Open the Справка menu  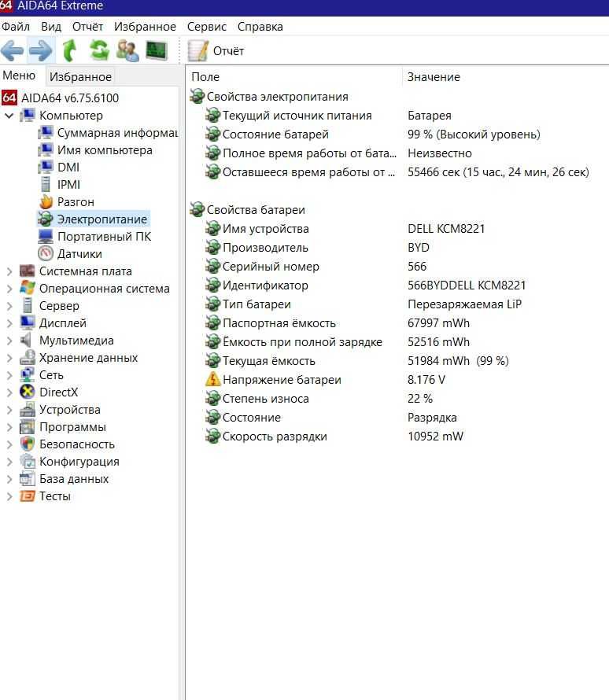pos(260,27)
